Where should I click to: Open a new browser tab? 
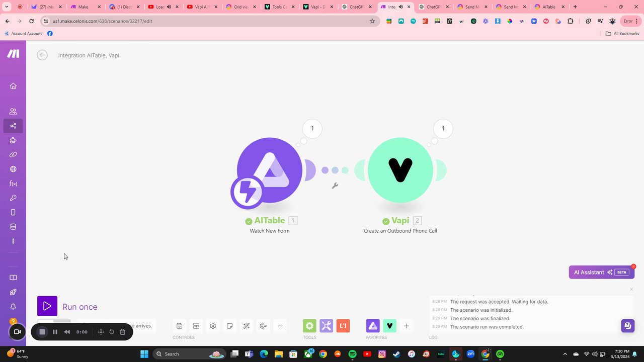(x=575, y=7)
